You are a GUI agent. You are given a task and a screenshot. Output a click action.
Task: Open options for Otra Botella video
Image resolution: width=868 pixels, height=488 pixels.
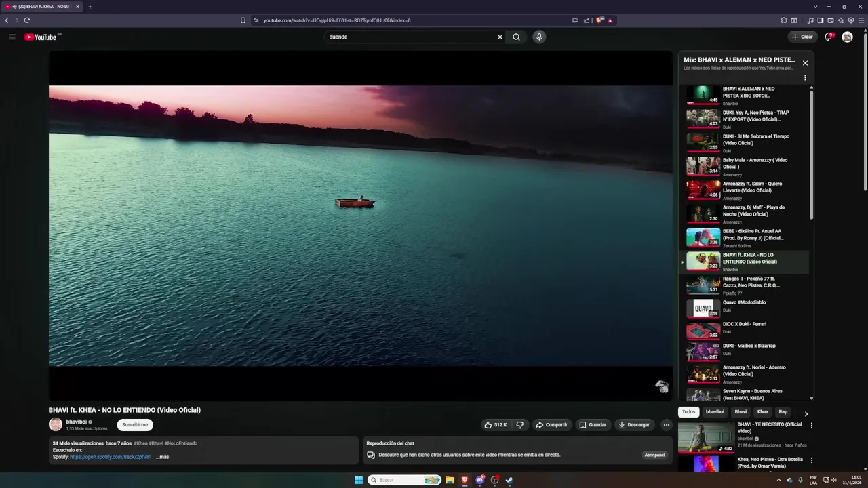811,460
